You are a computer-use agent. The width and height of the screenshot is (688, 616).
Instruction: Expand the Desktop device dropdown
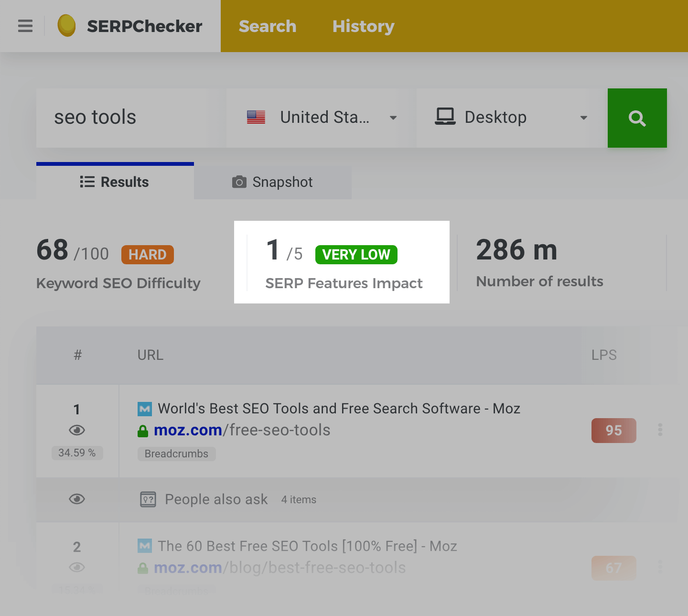512,118
